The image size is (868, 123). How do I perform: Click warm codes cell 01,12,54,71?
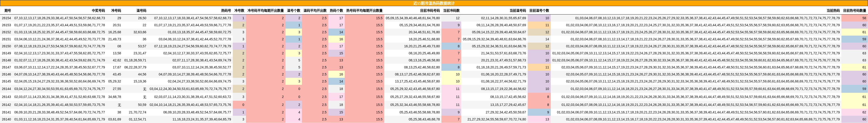point(138,119)
